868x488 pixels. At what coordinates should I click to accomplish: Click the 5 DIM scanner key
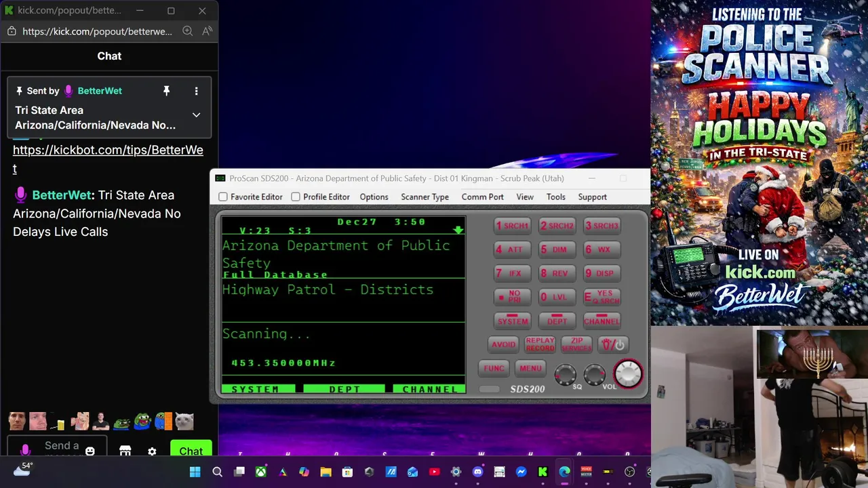557,249
